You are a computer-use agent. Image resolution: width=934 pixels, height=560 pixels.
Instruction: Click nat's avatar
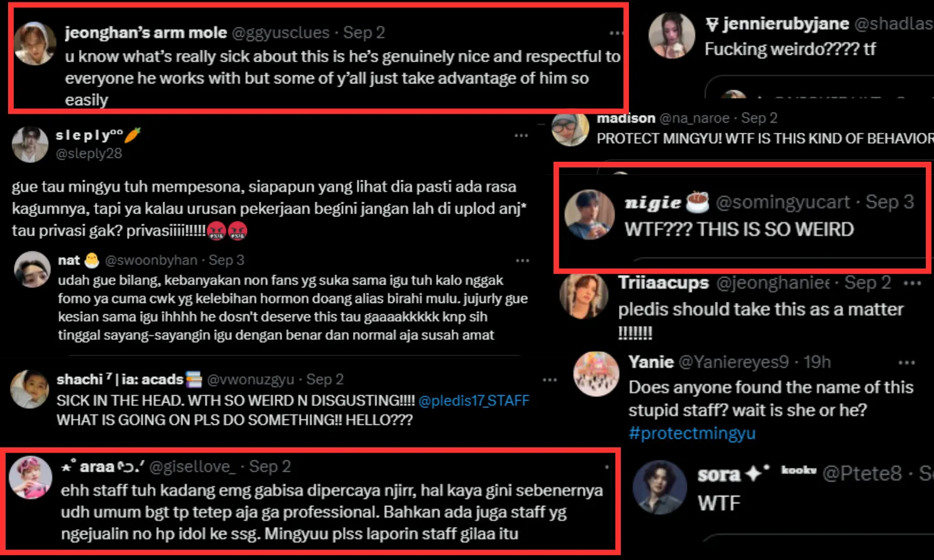click(x=32, y=269)
